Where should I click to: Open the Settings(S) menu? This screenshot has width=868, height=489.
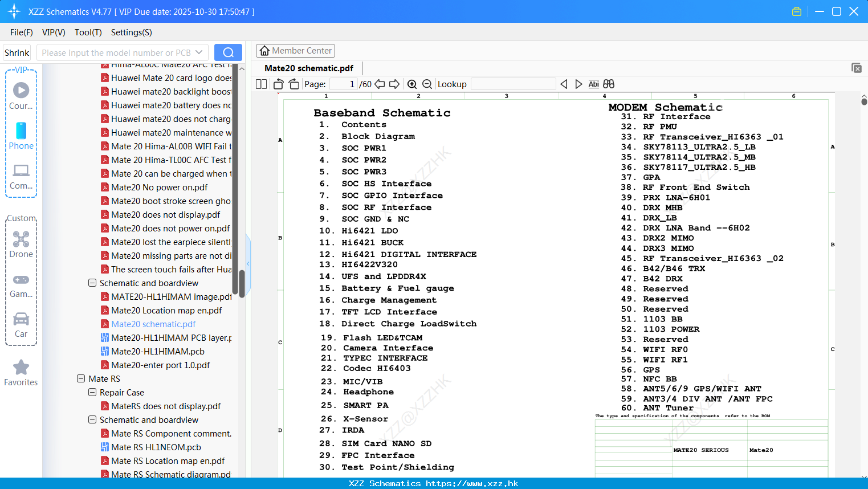132,32
